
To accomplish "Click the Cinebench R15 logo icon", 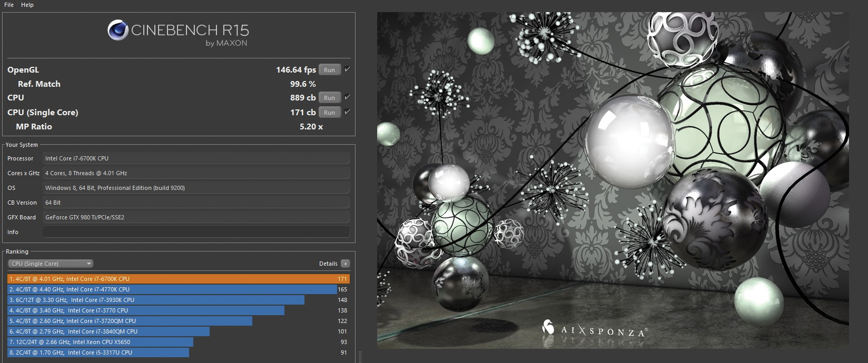I will coord(118,30).
